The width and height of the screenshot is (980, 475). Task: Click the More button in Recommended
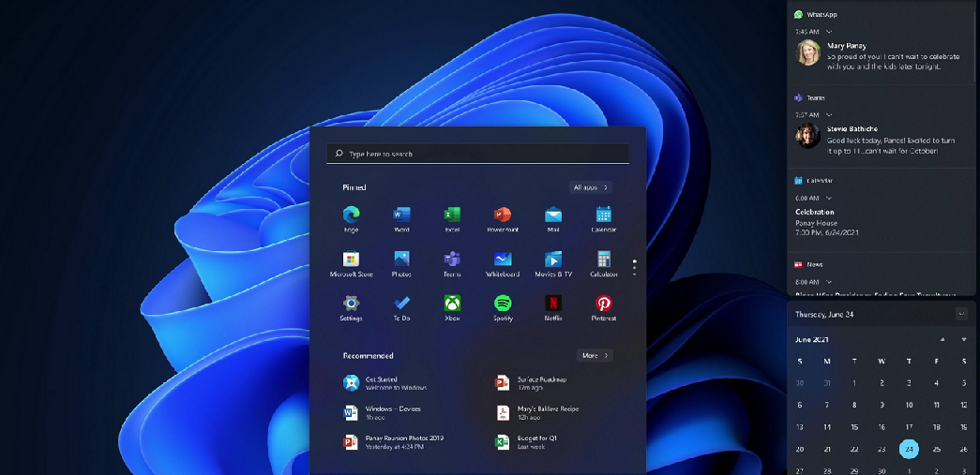point(595,356)
